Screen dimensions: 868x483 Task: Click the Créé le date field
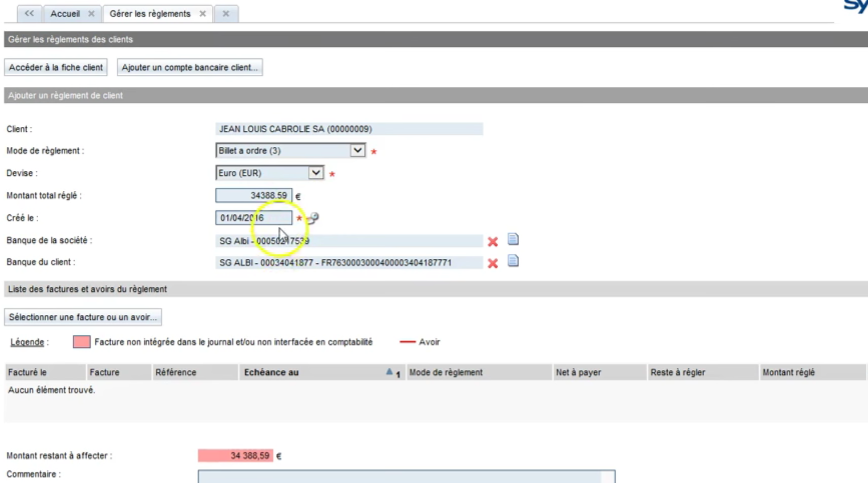click(254, 217)
